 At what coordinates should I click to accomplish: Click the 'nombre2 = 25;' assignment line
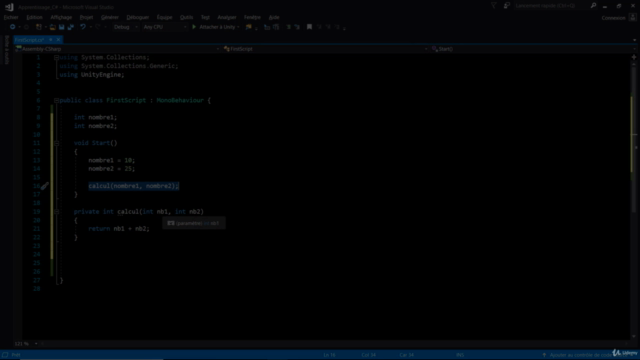click(x=111, y=169)
